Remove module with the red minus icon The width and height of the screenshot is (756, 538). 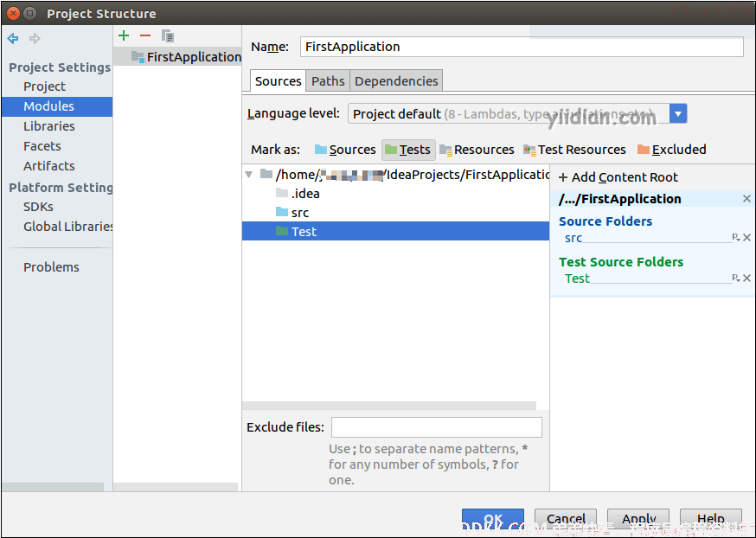[x=145, y=35]
